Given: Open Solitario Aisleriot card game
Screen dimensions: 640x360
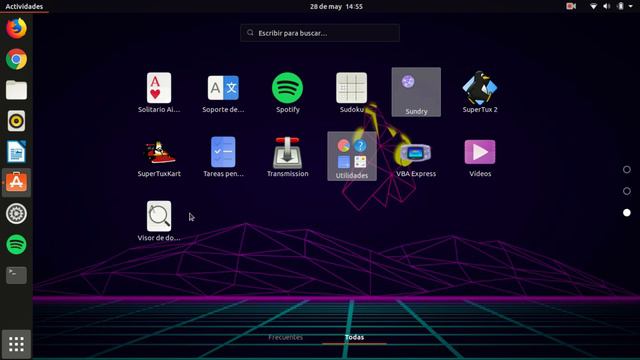Looking at the screenshot, I should (159, 93).
